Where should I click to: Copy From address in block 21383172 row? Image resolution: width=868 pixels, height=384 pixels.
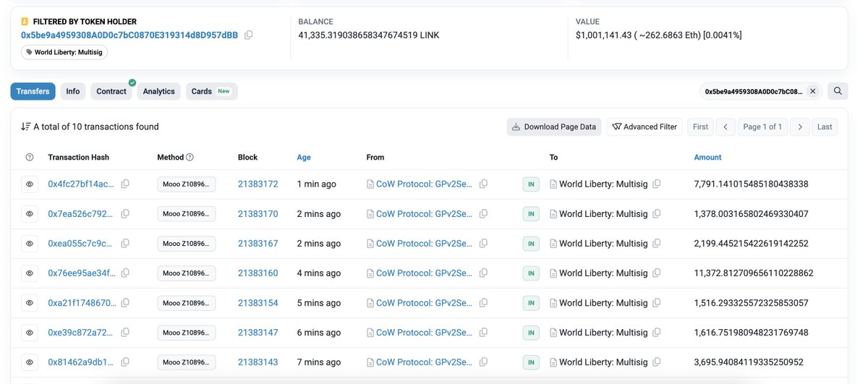pyautogui.click(x=483, y=184)
